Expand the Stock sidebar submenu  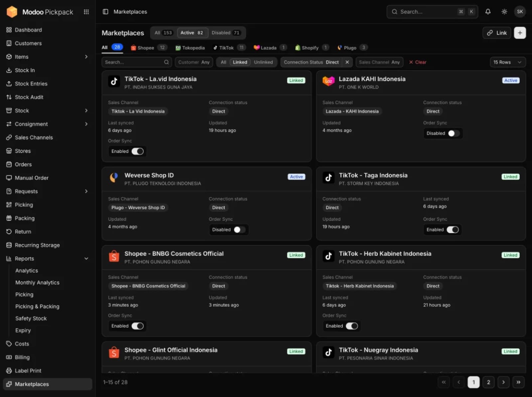(x=86, y=110)
